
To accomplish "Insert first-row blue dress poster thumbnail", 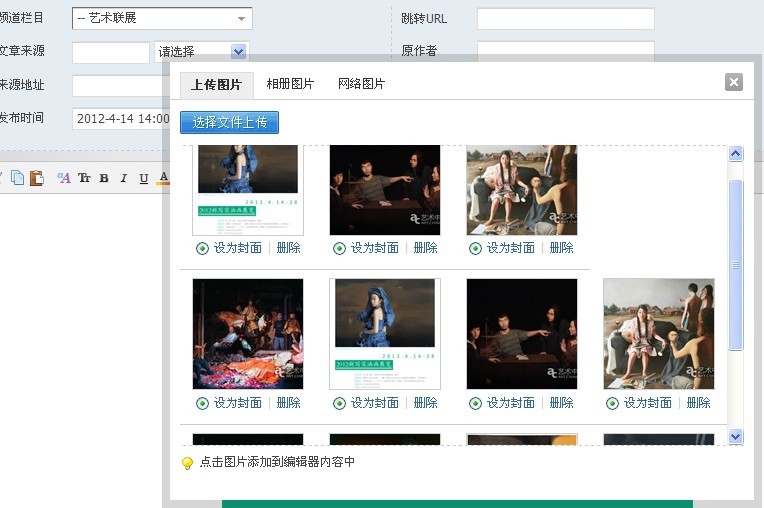I will (248, 190).
